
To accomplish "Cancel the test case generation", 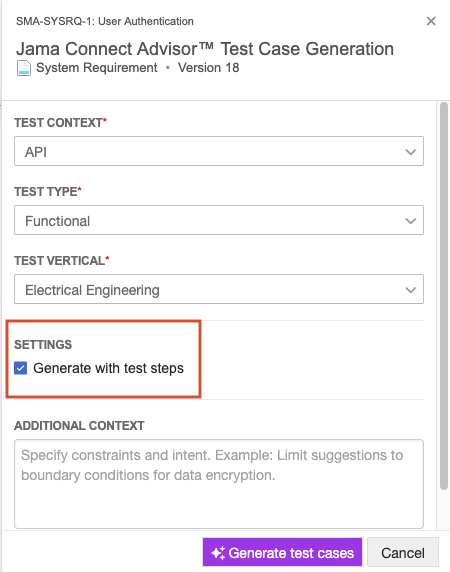I will click(x=403, y=552).
